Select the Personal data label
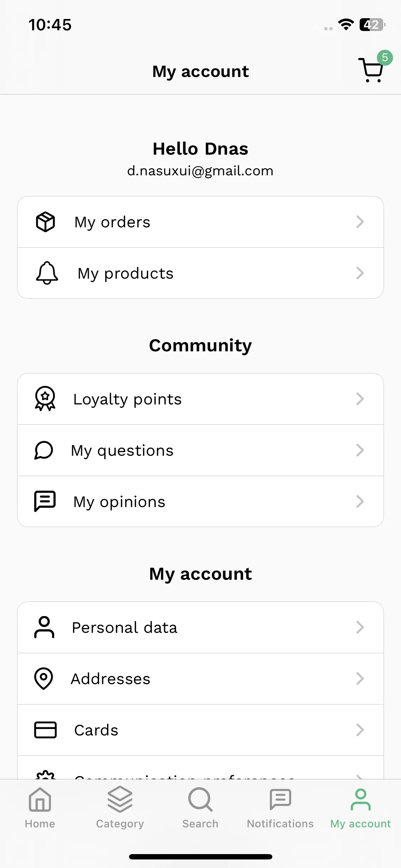This screenshot has width=401, height=868. [x=125, y=627]
